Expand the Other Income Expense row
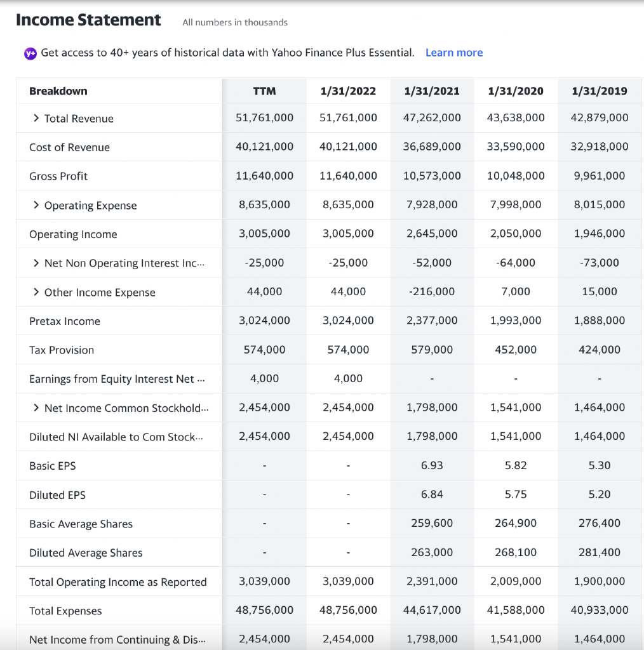The height and width of the screenshot is (650, 644). pyautogui.click(x=36, y=292)
